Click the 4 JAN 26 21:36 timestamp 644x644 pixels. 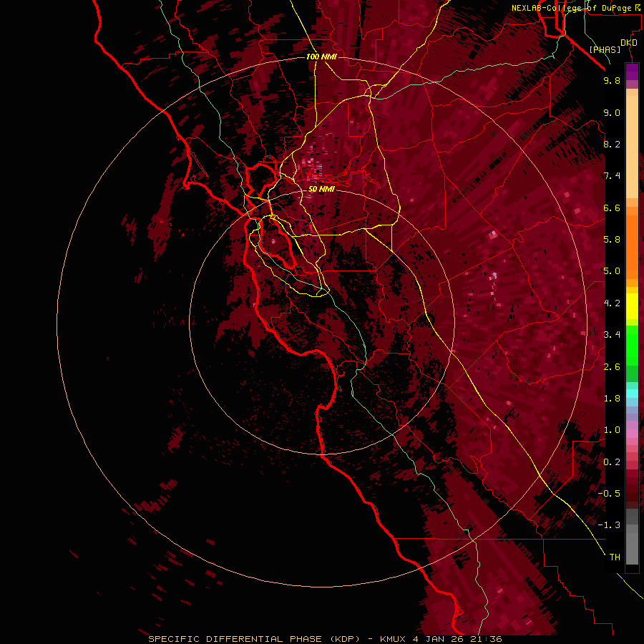coord(457,639)
